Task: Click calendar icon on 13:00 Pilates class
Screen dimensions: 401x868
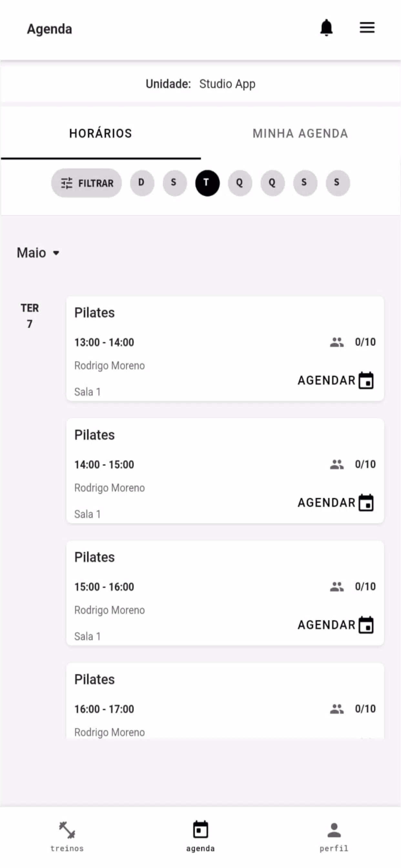Action: tap(366, 380)
